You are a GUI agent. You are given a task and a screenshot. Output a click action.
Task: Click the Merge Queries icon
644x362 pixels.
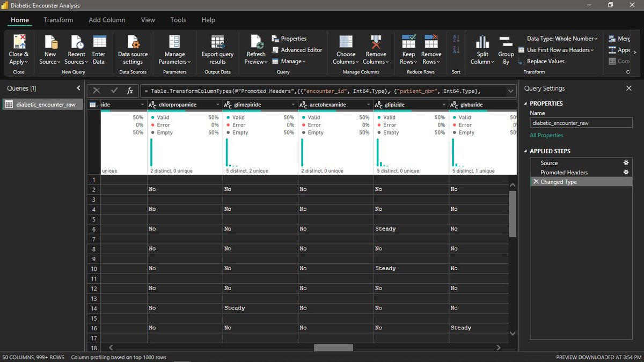coord(613,39)
